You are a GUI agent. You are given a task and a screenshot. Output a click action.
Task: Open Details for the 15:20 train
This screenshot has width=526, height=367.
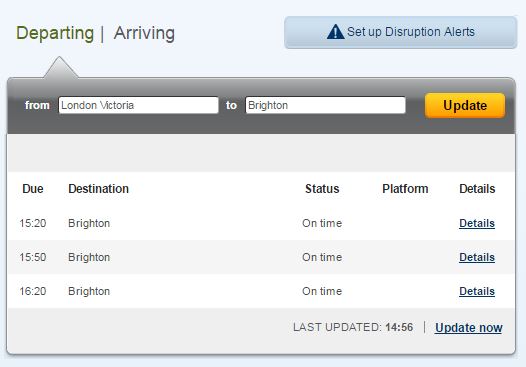(x=477, y=223)
